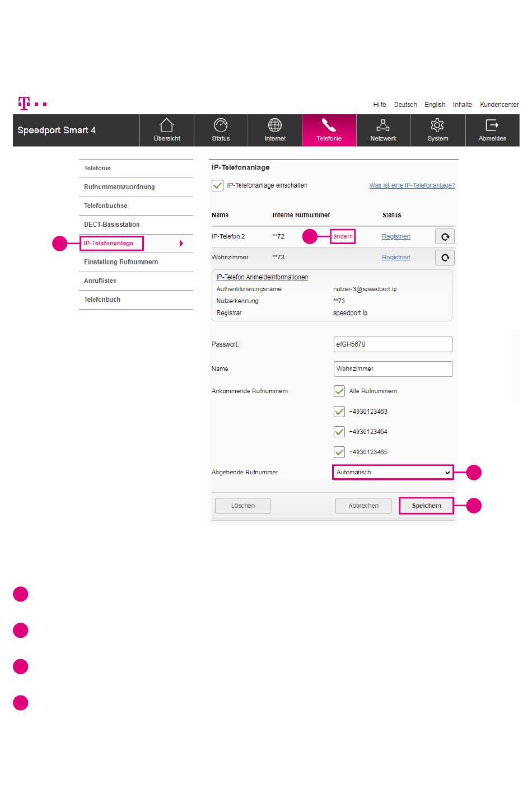Open the Abgehende Rufnummer dropdown
Viewport: 532px width, 798px height.
pyautogui.click(x=393, y=472)
